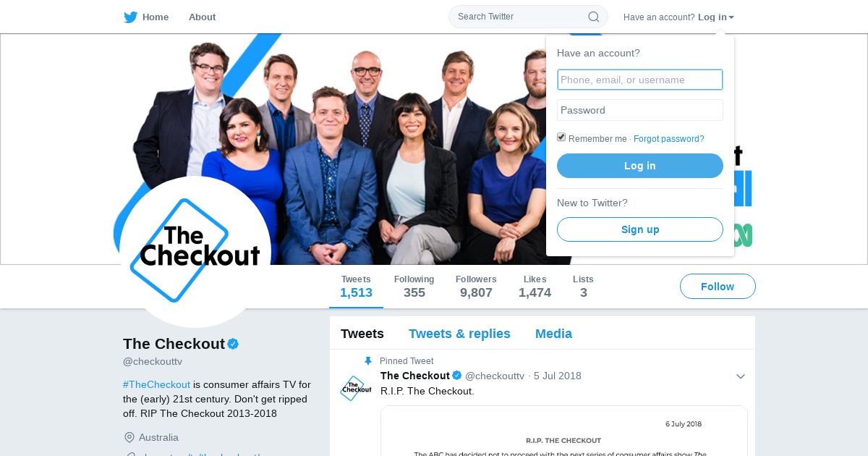Click the search magnifier icon
868x456 pixels.
(593, 17)
